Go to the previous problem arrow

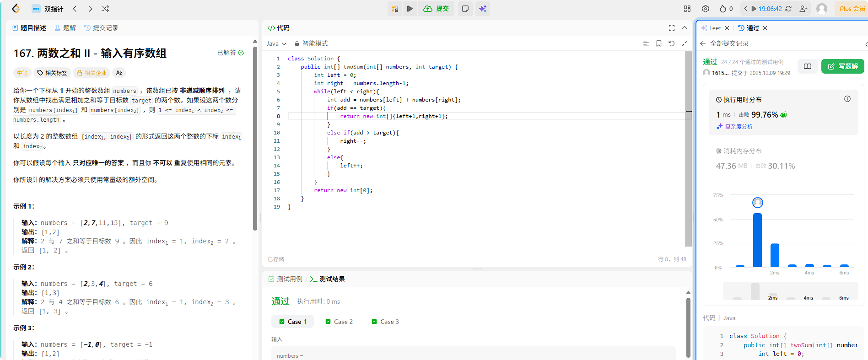(x=75, y=9)
